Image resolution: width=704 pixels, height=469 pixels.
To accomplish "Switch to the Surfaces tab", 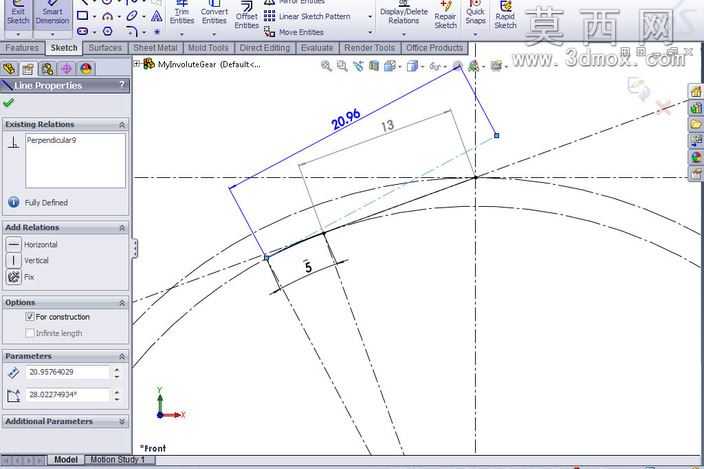I will [105, 48].
